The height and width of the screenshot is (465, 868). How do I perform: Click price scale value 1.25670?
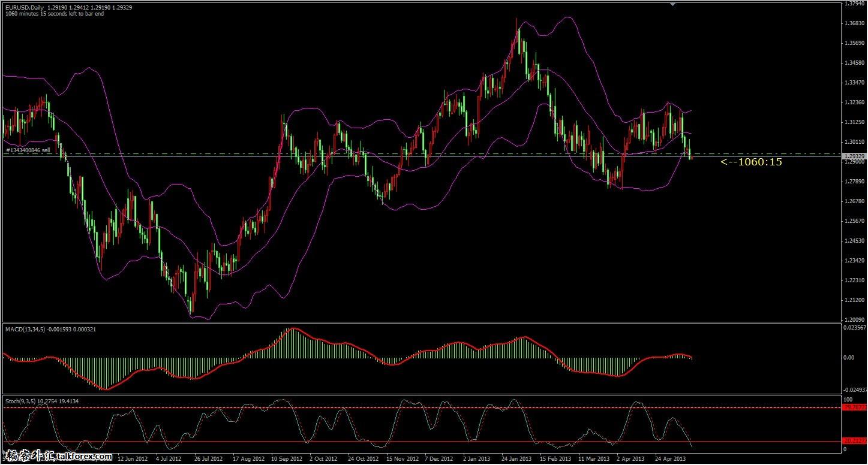point(854,221)
